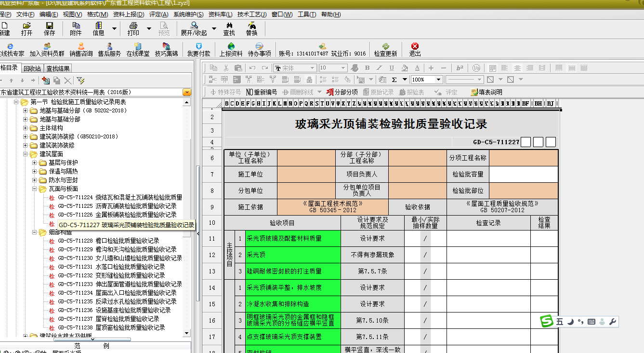Open 上报资料 from the toolbar
This screenshot has width=644, height=353.
[231, 49]
